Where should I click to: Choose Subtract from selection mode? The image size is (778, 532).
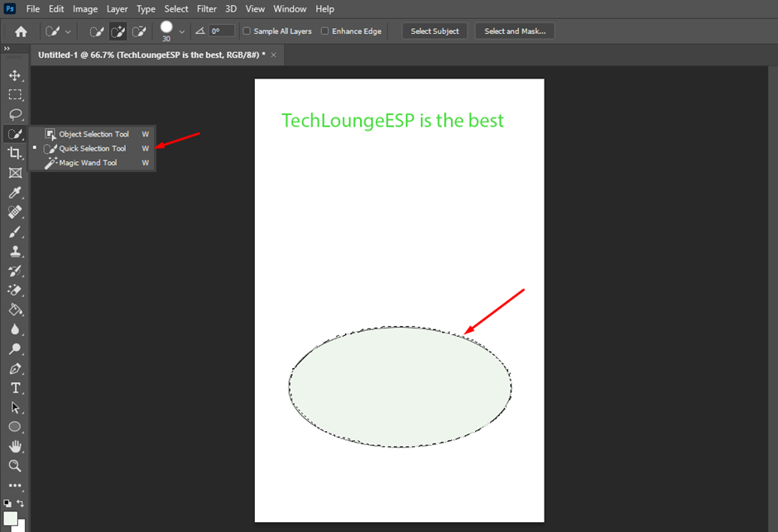(x=139, y=31)
